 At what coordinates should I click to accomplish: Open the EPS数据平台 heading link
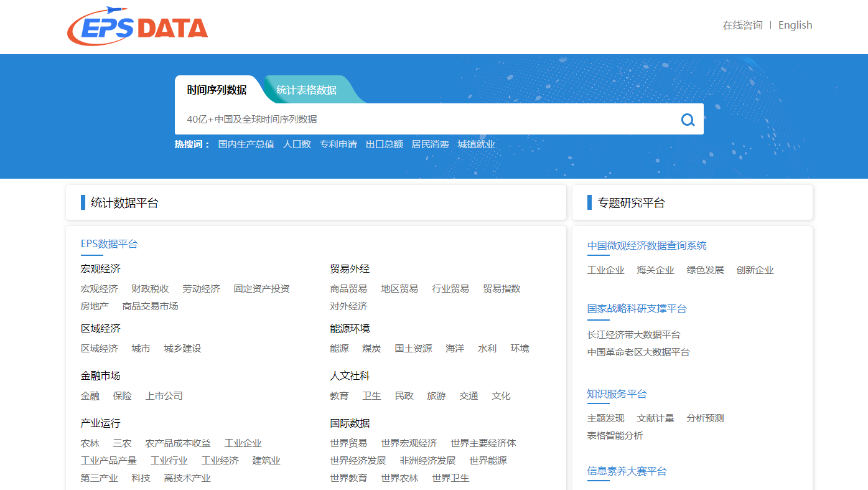[x=109, y=244]
